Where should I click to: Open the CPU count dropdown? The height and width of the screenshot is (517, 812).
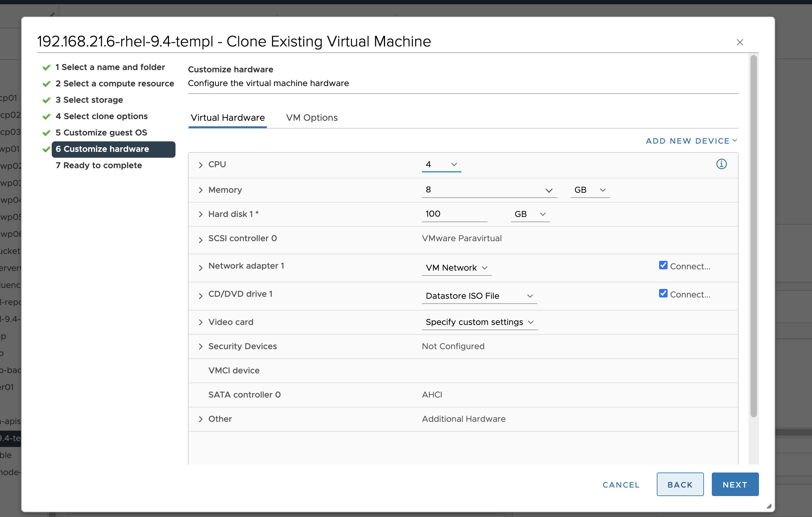click(441, 165)
